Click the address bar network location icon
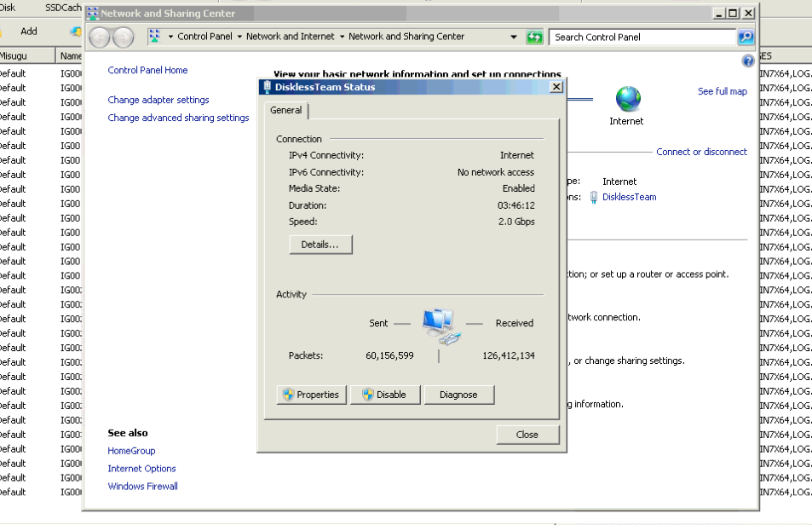Viewport: 812px width, 525px height. click(x=155, y=37)
